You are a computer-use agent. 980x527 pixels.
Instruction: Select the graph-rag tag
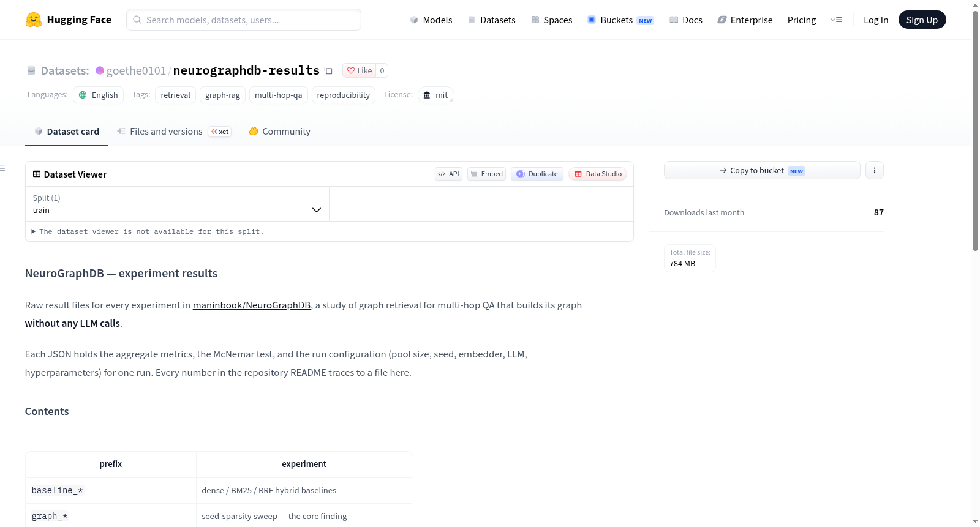pos(222,95)
